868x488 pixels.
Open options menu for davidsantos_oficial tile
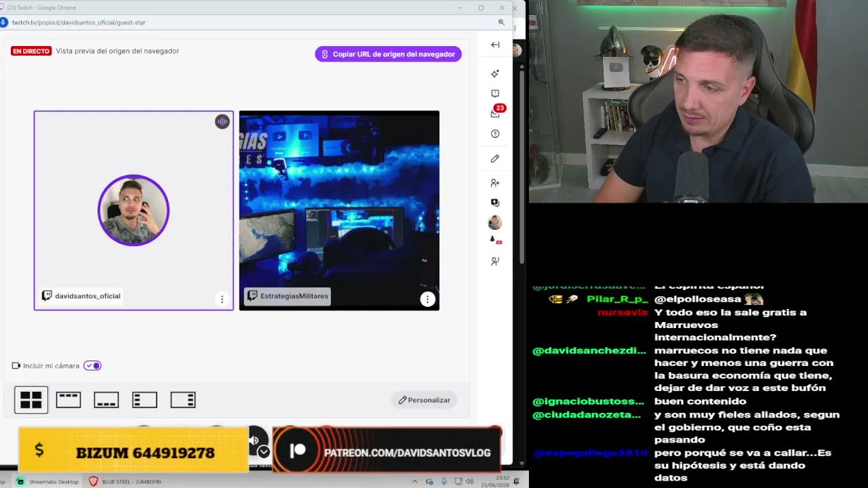click(x=222, y=300)
